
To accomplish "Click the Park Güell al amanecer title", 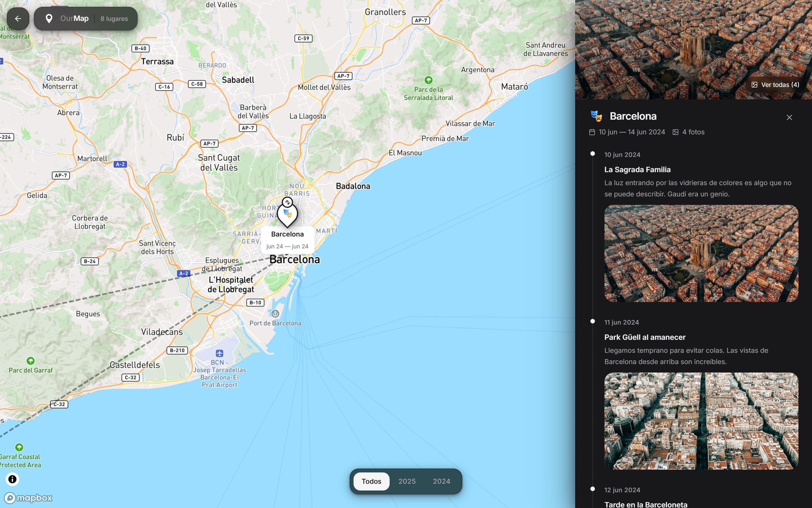I will (645, 337).
